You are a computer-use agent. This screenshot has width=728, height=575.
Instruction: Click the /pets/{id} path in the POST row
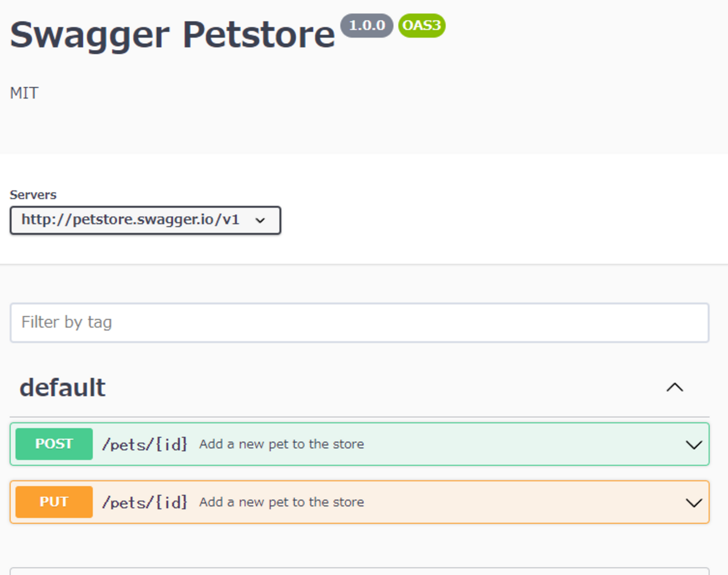point(144,445)
